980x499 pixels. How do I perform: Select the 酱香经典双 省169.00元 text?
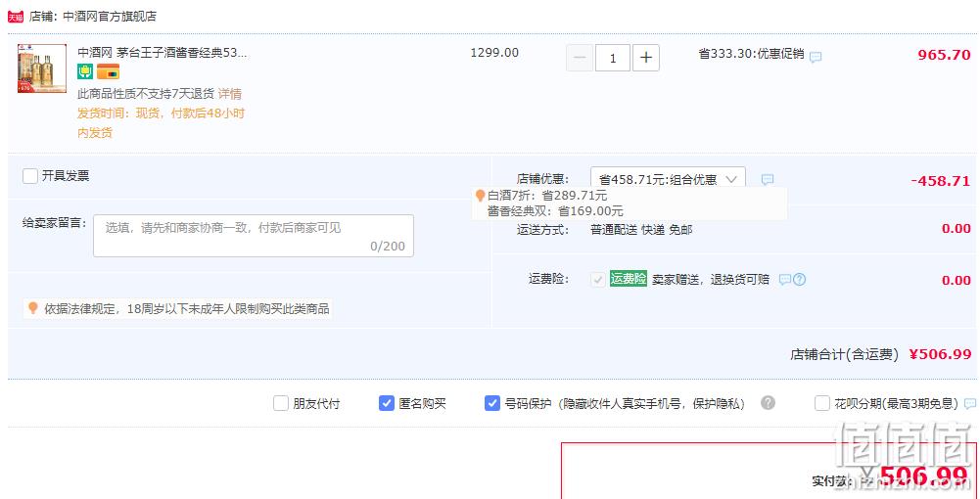(555, 211)
